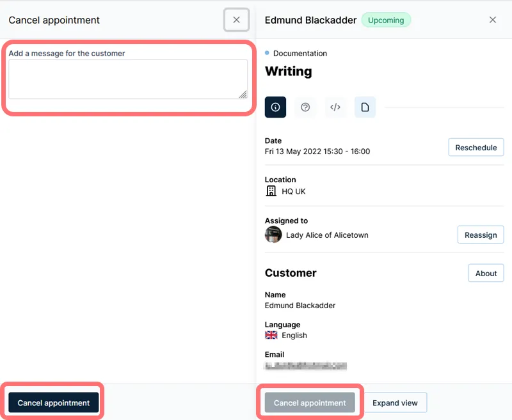Click the Lady Alice of Alicetown name
This screenshot has width=512, height=420.
(327, 235)
